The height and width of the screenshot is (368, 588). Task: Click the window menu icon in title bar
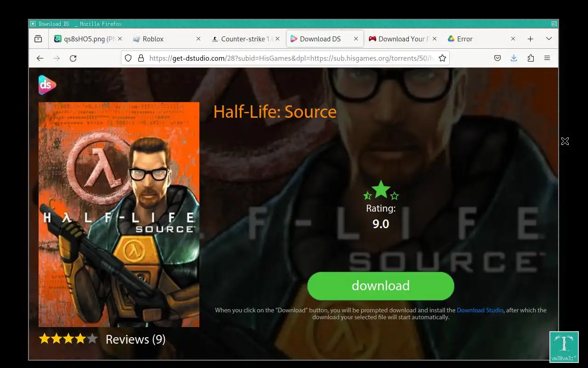coord(33,23)
